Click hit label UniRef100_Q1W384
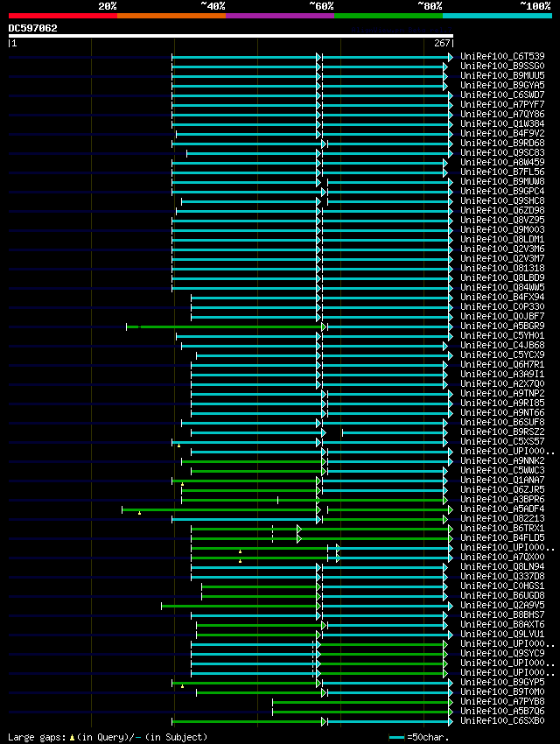This screenshot has width=560, height=744. point(502,123)
